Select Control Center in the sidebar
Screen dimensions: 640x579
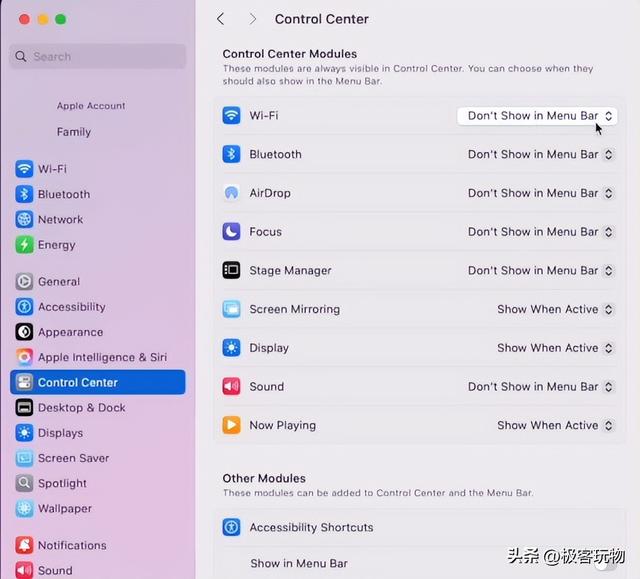(x=98, y=382)
